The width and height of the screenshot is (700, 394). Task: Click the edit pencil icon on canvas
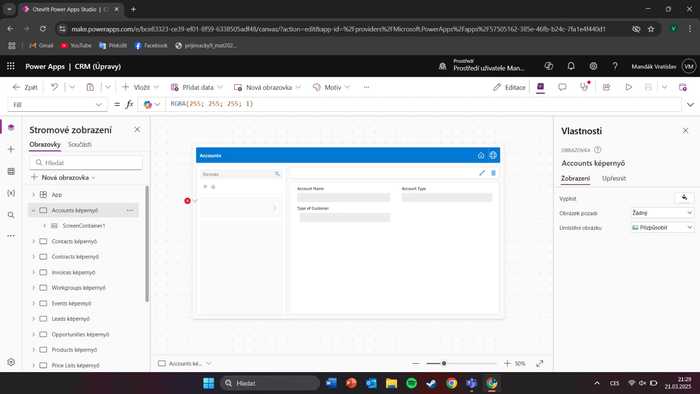point(482,173)
